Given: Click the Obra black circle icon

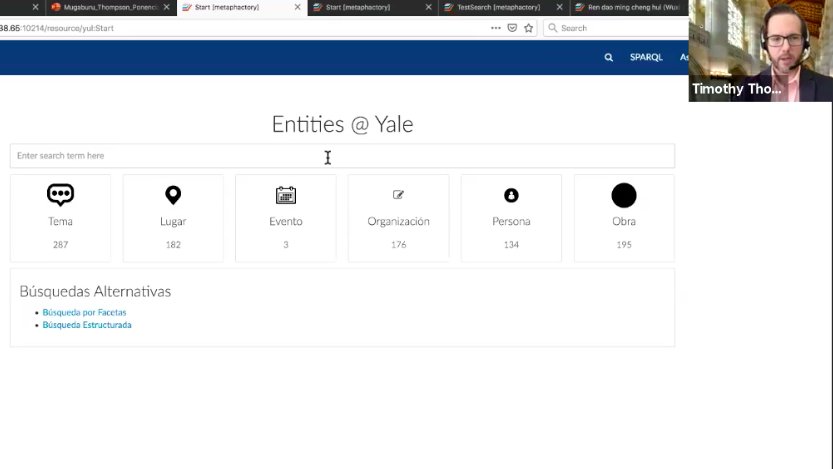Looking at the screenshot, I should (x=624, y=195).
